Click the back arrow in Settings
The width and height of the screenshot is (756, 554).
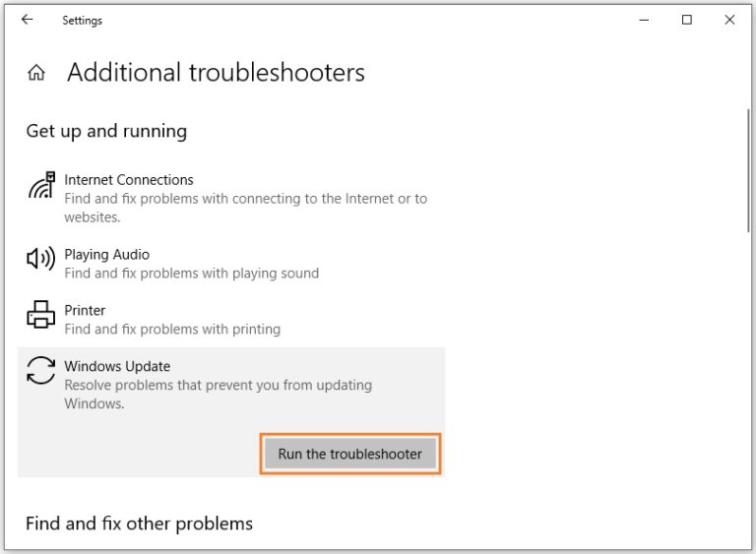click(x=27, y=20)
